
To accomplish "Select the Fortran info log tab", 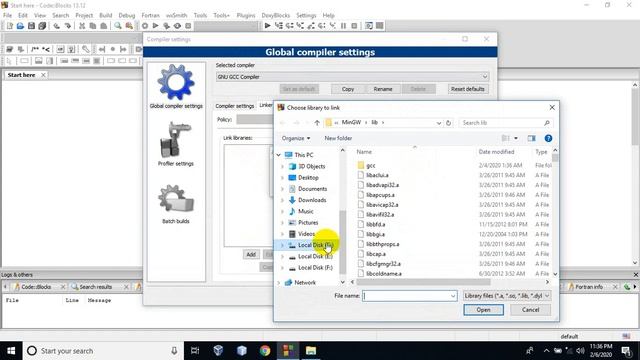I will (x=589, y=287).
